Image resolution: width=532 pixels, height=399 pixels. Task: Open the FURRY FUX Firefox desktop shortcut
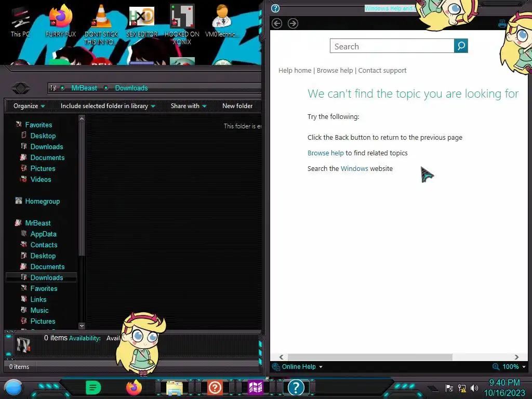(x=61, y=21)
